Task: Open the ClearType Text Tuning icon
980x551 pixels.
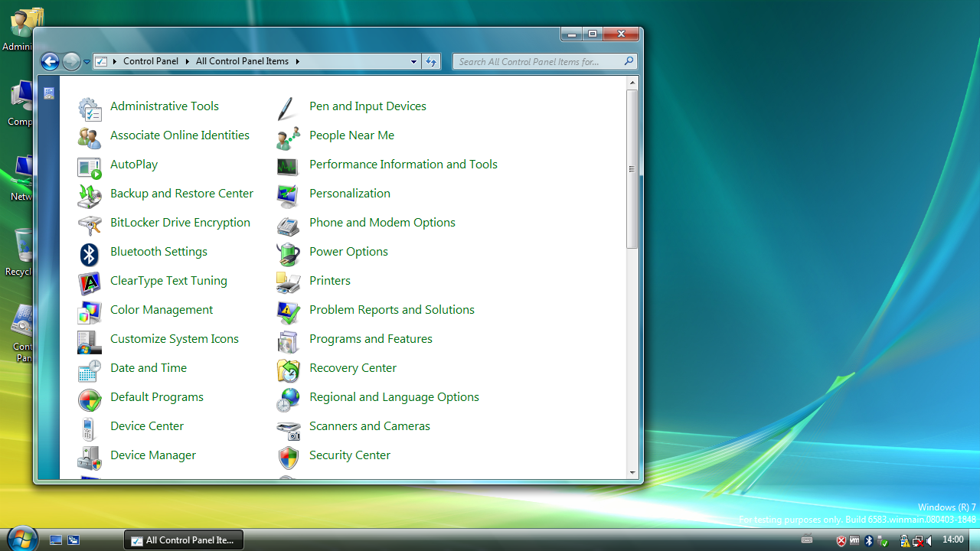Action: tap(90, 284)
